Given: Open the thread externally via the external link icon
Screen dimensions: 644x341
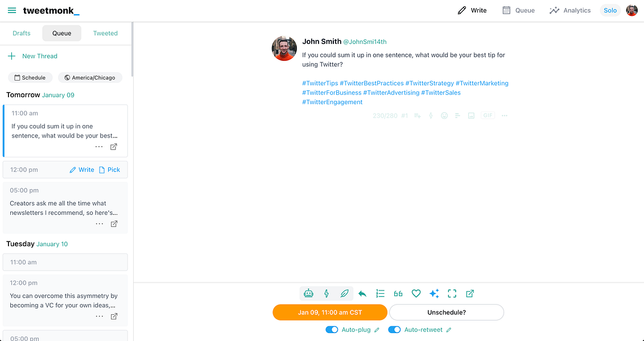Looking at the screenshot, I should click(x=469, y=293).
